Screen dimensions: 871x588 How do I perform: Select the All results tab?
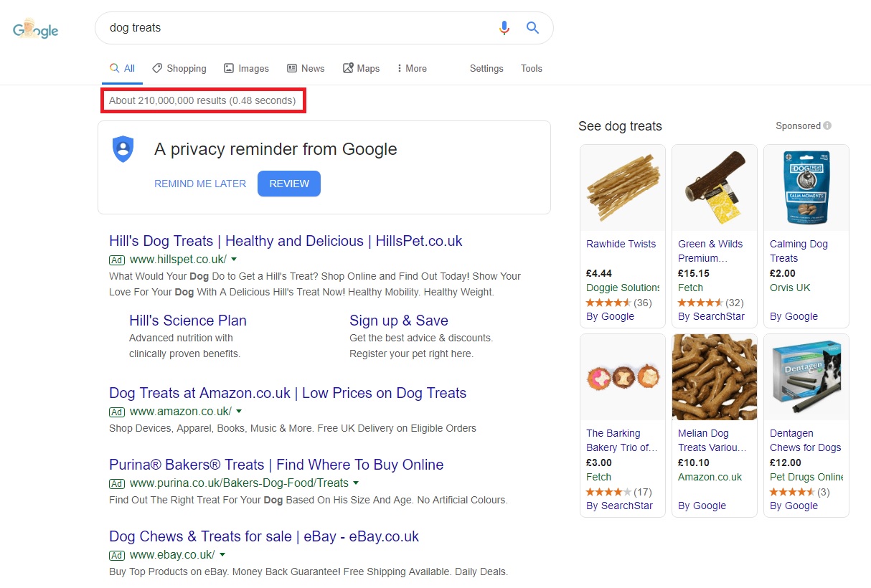(122, 69)
